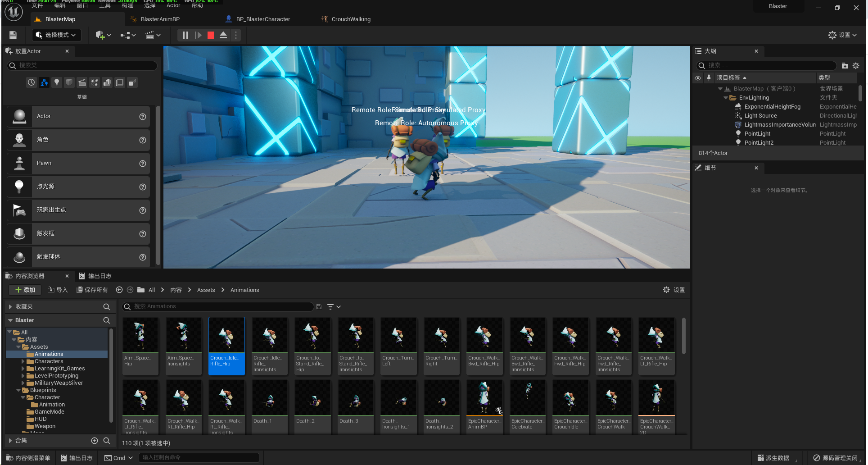Screen dimensions: 868x465
Task: Create new folder in outliner
Action: [x=845, y=66]
